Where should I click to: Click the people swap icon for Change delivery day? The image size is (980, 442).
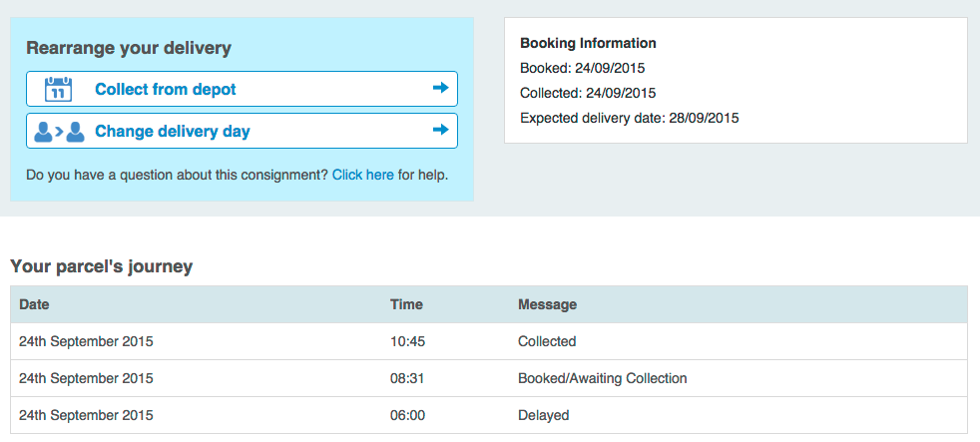click(59, 131)
